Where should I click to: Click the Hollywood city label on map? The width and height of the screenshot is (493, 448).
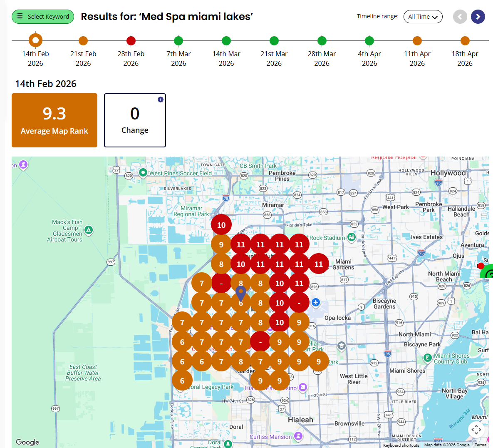point(448,173)
